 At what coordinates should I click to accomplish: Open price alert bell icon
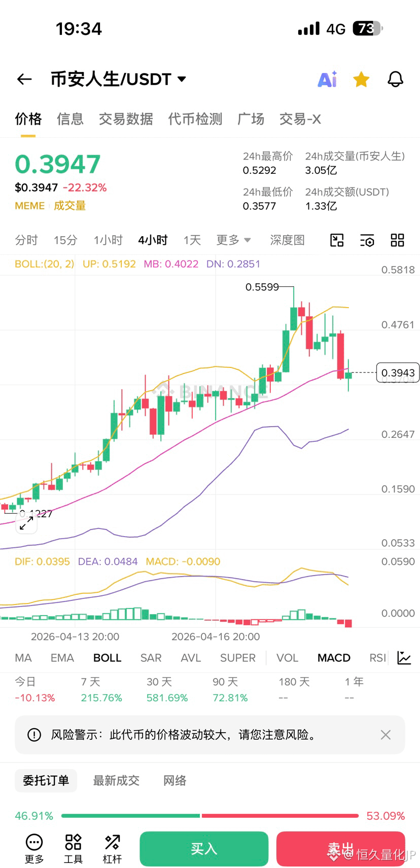395,79
